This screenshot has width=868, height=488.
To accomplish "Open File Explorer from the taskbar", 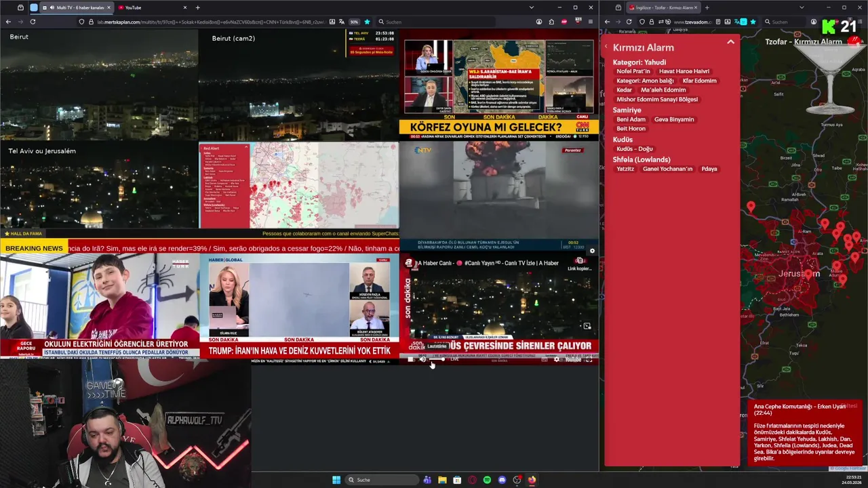I will tap(442, 480).
